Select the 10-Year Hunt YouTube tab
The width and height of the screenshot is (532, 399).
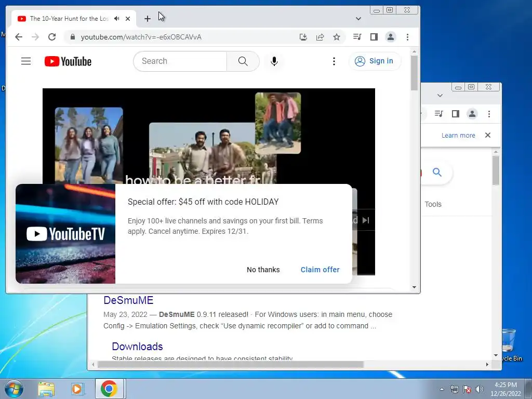point(69,19)
